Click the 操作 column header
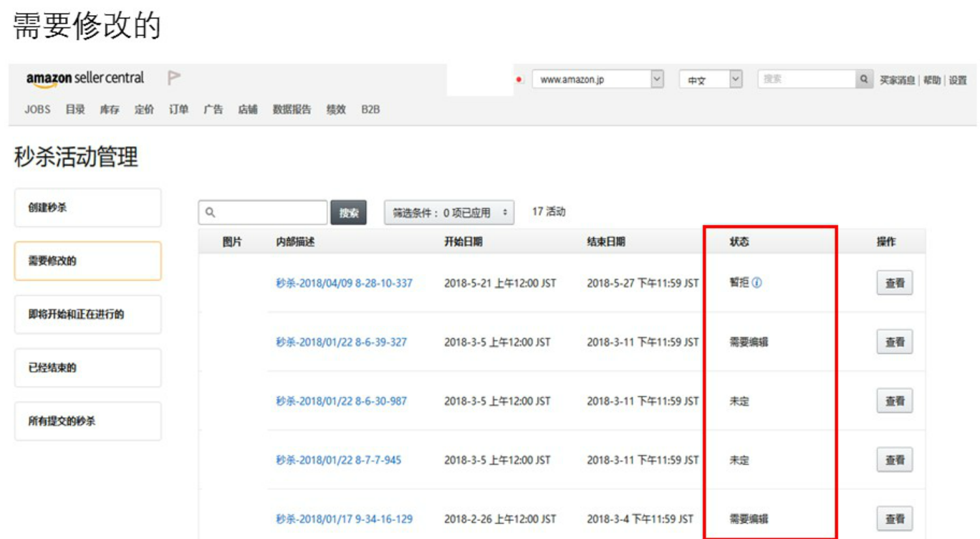Viewport: 980px width, 539px height. (x=886, y=242)
